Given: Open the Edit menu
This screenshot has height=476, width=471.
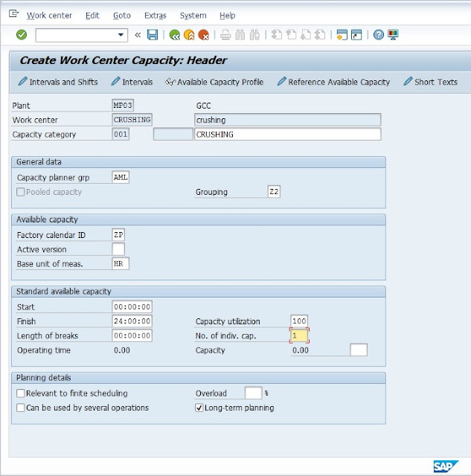Looking at the screenshot, I should pos(92,16).
